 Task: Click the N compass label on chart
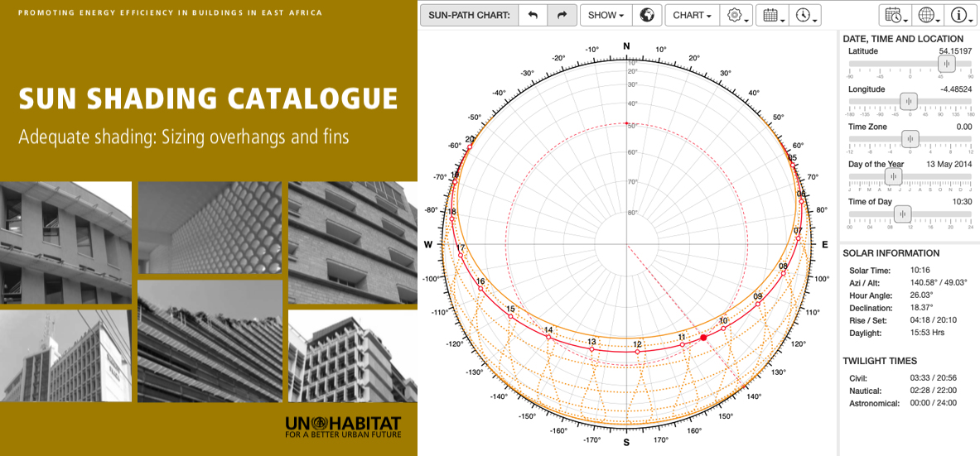pos(627,45)
